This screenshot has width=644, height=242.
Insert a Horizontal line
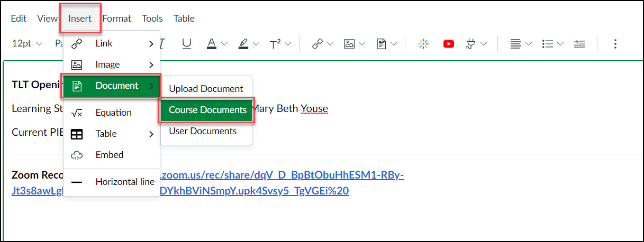point(112,182)
